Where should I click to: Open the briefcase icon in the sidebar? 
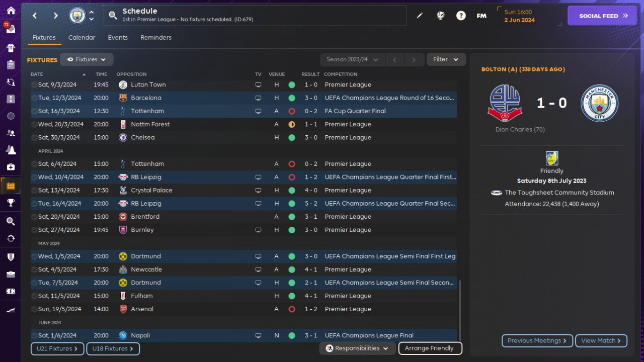pyautogui.click(x=11, y=274)
